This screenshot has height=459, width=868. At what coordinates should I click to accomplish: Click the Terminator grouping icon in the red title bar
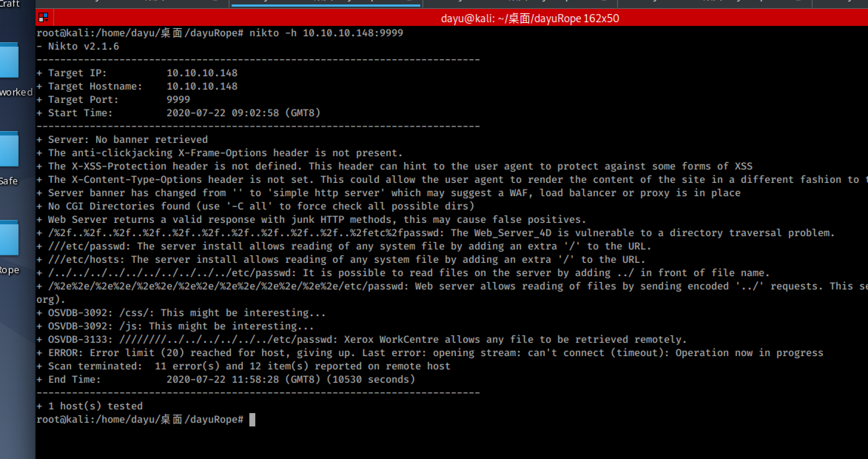point(43,17)
